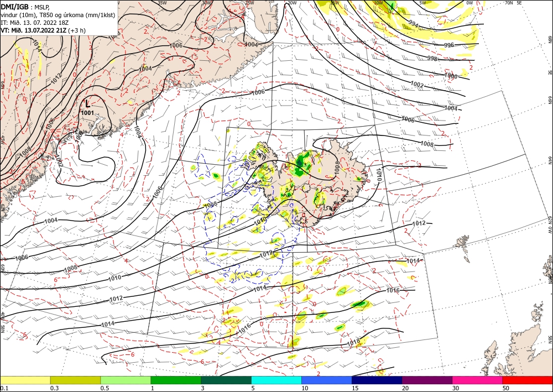This screenshot has height=392, width=553.
Task: Select the olive 0.3 legend color block
Action: tap(75, 380)
